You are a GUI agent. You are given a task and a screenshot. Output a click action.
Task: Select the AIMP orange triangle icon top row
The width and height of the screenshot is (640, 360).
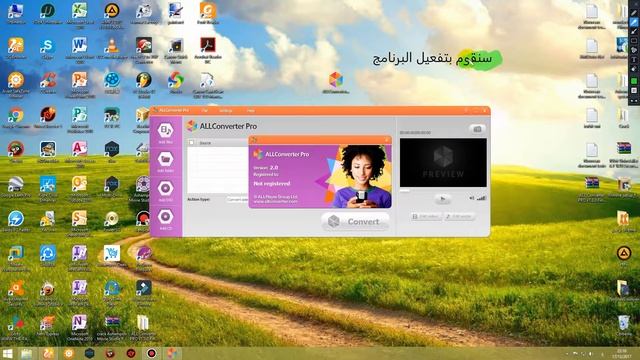(111, 11)
